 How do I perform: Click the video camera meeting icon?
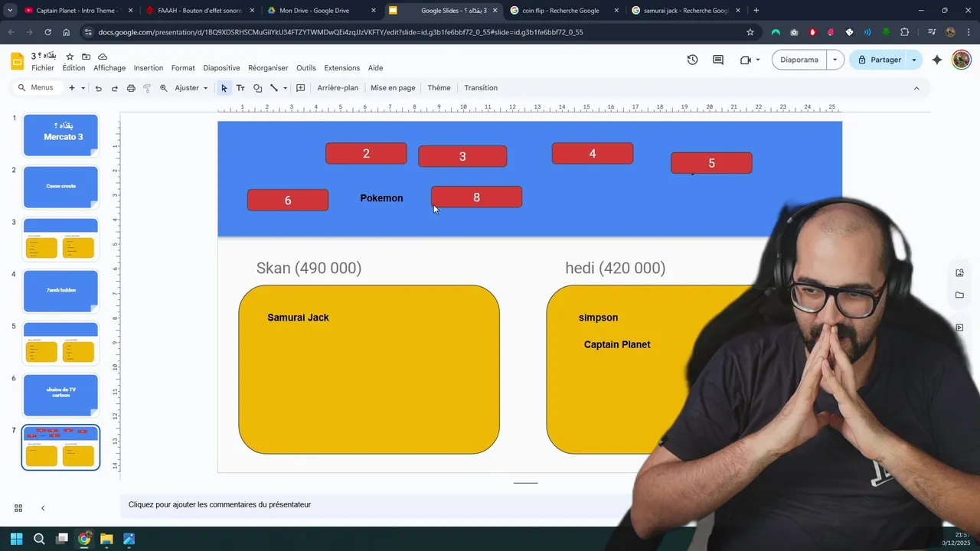click(x=745, y=60)
